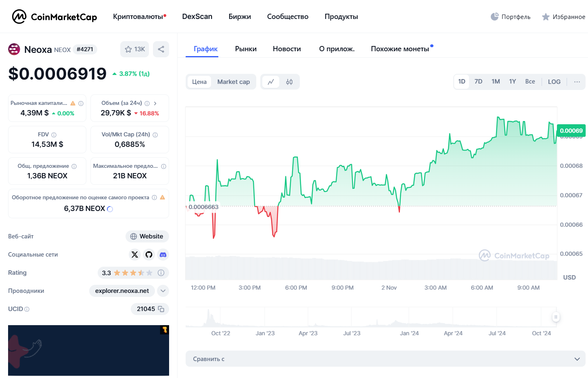
Task: Click the historical range mini chart
Action: point(371,317)
